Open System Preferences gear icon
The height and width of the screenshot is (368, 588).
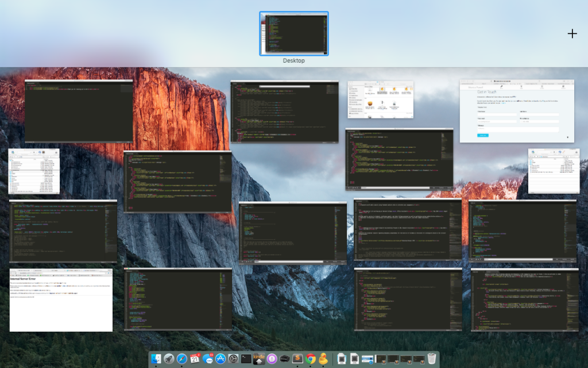click(x=233, y=359)
